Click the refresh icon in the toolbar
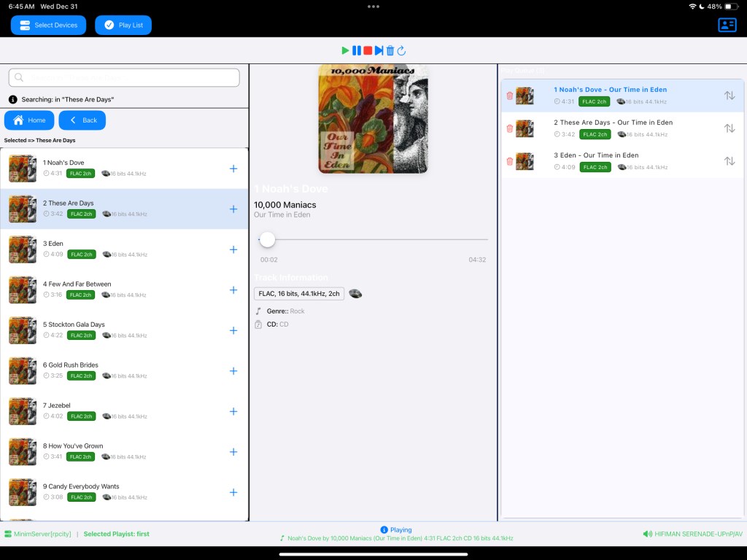This screenshot has height=560, width=747. [x=401, y=50]
